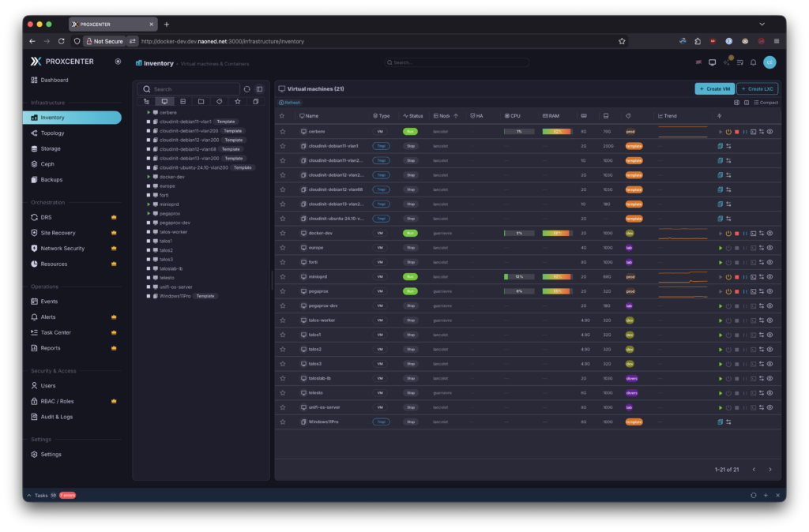Screen dimensions: 809x532
Task: Click the Create VM button
Action: click(x=714, y=89)
